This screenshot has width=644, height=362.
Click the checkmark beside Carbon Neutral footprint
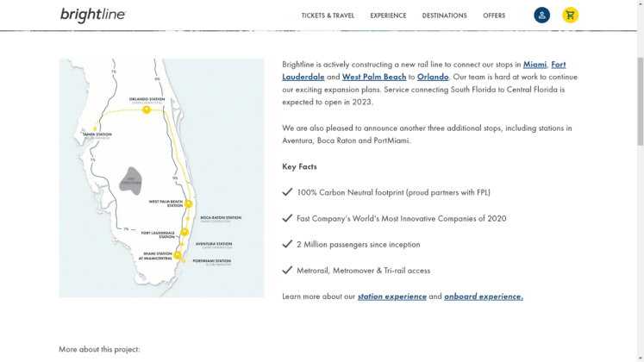pos(287,192)
